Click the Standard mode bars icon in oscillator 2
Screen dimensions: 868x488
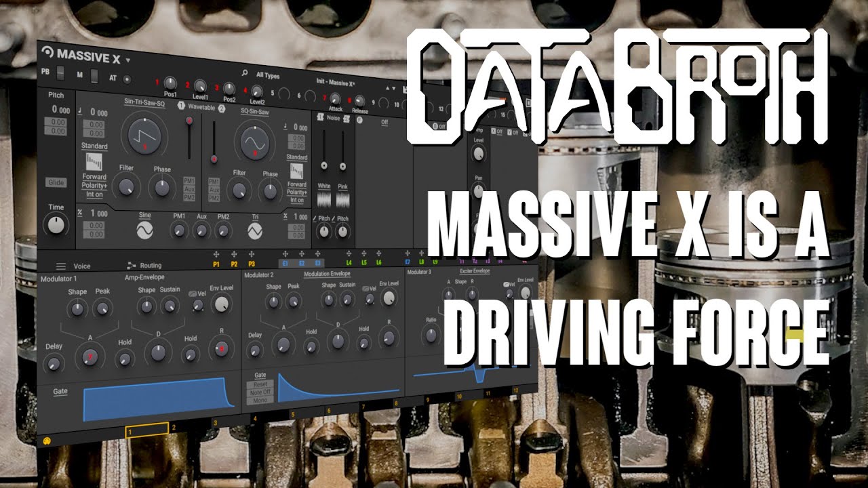click(x=296, y=171)
